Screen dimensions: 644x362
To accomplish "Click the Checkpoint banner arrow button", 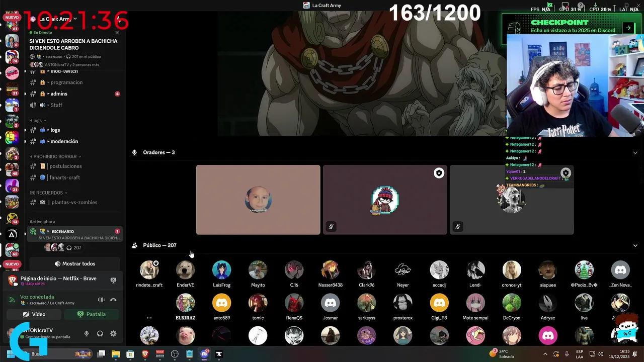I will point(628,28).
